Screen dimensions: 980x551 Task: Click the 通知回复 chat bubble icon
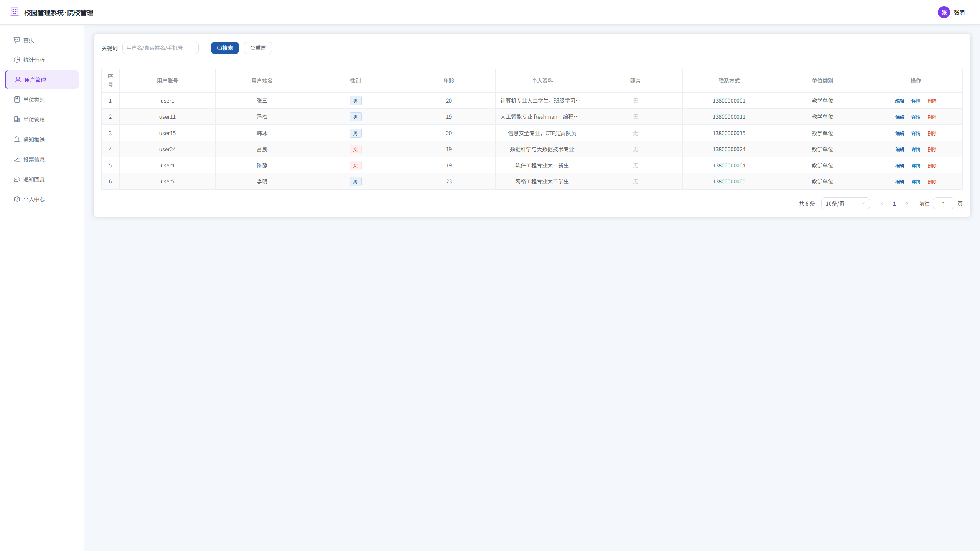click(x=17, y=179)
